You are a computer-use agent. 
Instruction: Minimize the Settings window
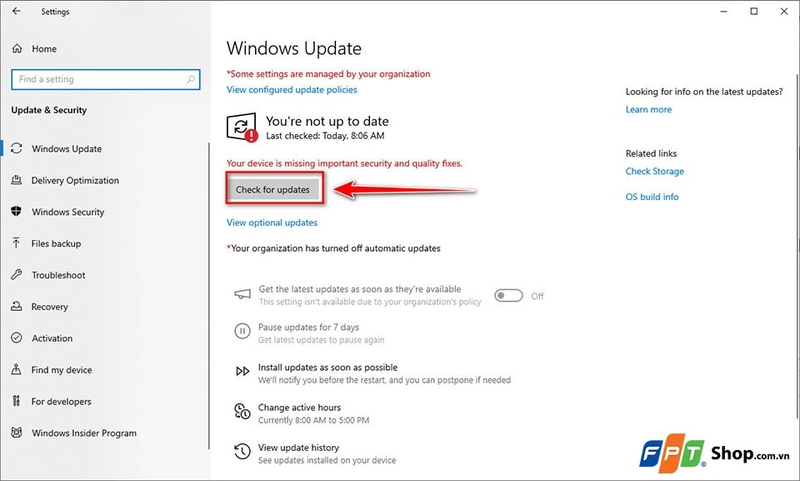click(x=724, y=11)
